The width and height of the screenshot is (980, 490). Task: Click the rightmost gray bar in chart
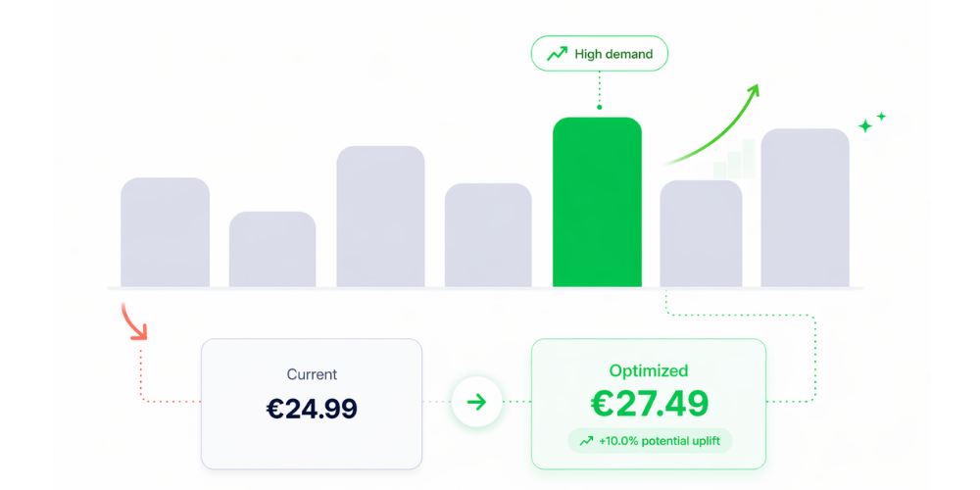coord(805,208)
